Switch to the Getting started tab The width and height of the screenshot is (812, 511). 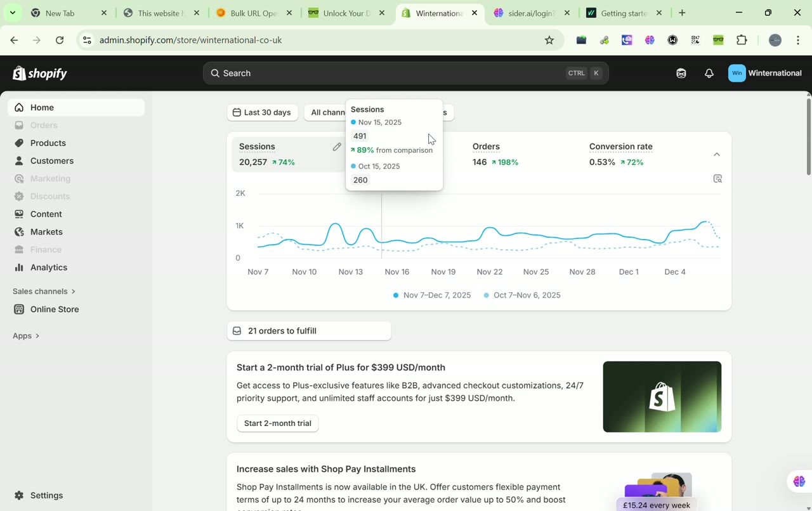click(x=624, y=13)
